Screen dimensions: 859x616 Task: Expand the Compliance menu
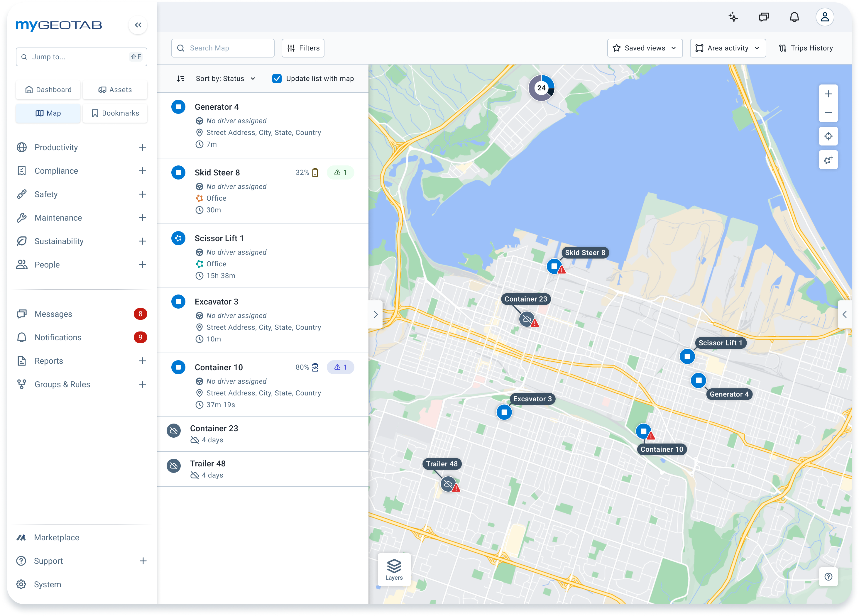[x=142, y=171]
